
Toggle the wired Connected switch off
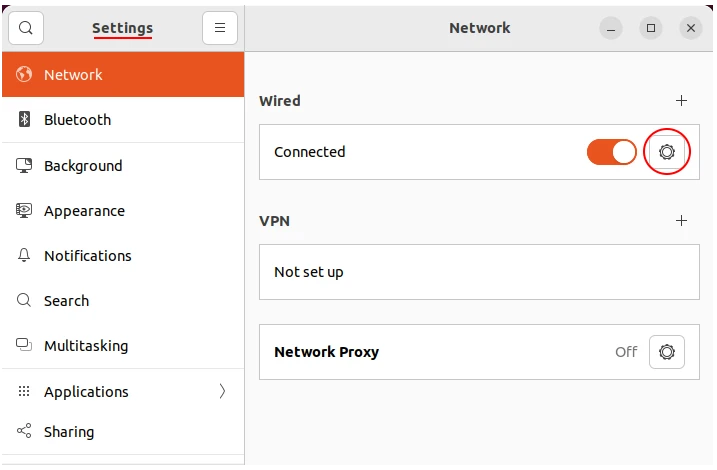pos(612,152)
